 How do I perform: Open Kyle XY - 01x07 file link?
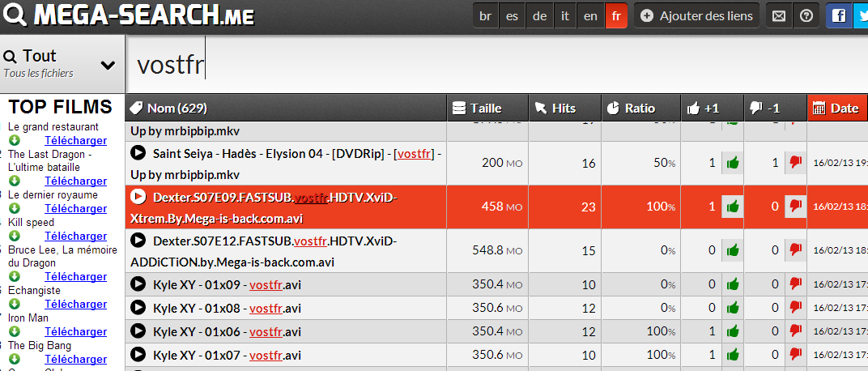point(227,355)
